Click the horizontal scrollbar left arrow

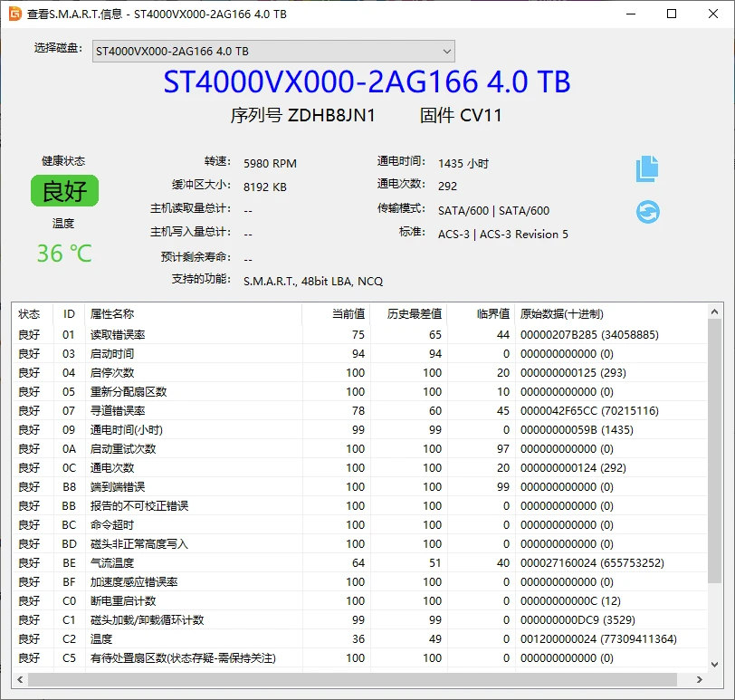point(20,679)
